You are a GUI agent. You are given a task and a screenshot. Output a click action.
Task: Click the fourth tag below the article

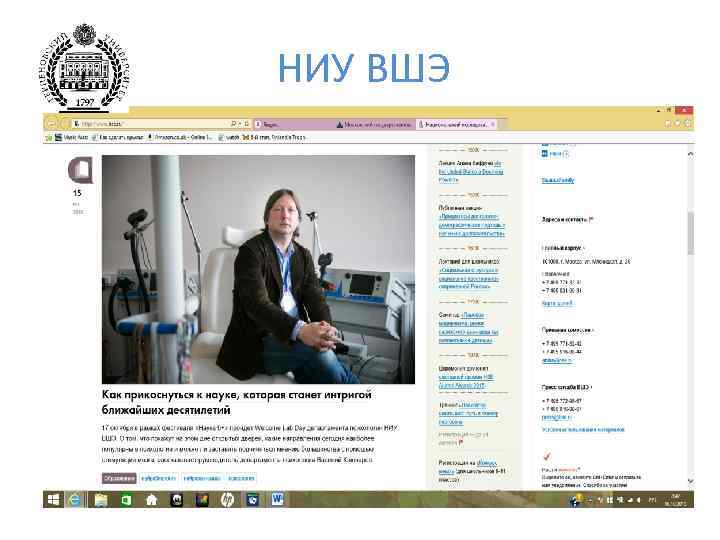pos(241,478)
